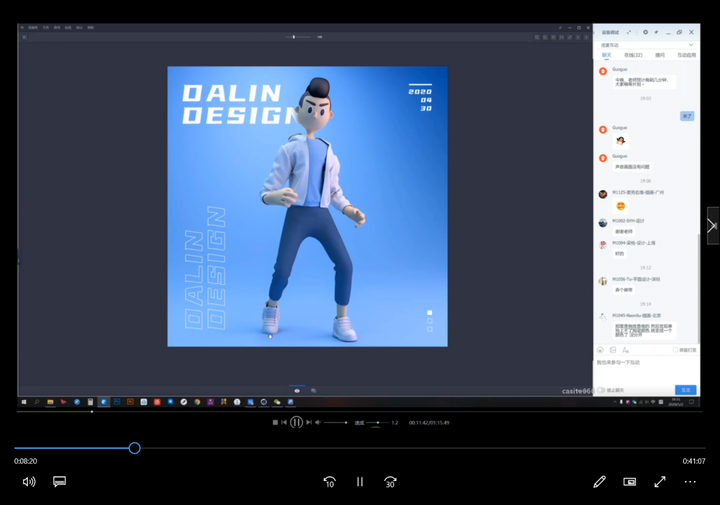720x505 pixels.
Task: Click the outer video seek bar handle
Action: coord(135,448)
